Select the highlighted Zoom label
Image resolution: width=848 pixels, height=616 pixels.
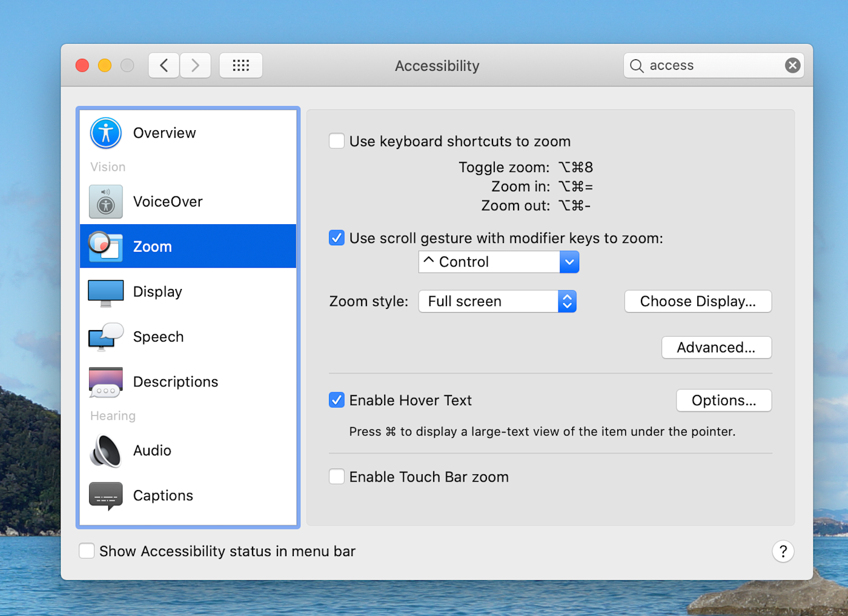(x=153, y=247)
